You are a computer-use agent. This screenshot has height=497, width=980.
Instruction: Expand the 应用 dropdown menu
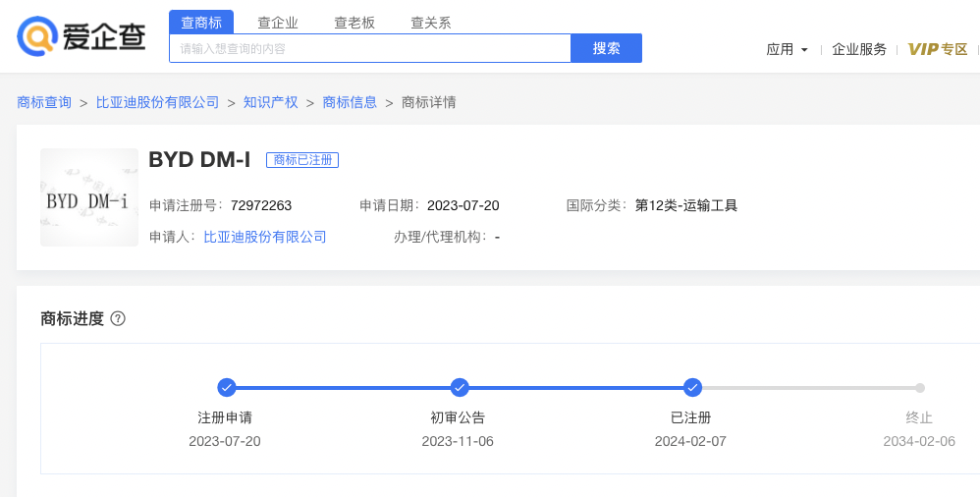tap(787, 49)
